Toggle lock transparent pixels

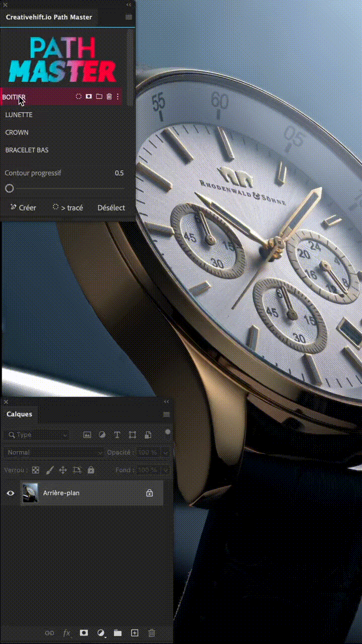click(36, 470)
